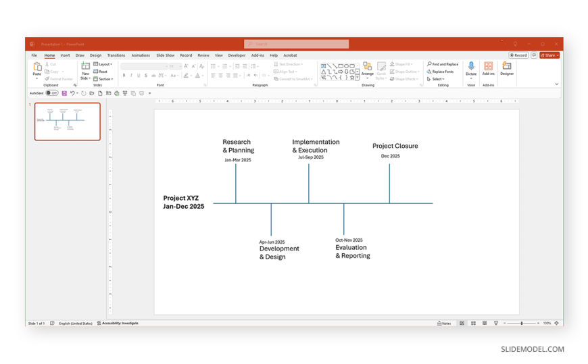Open Customize Quick Access Toolbar dropdown
Viewport: 588px width, 364px height.
coord(149,93)
